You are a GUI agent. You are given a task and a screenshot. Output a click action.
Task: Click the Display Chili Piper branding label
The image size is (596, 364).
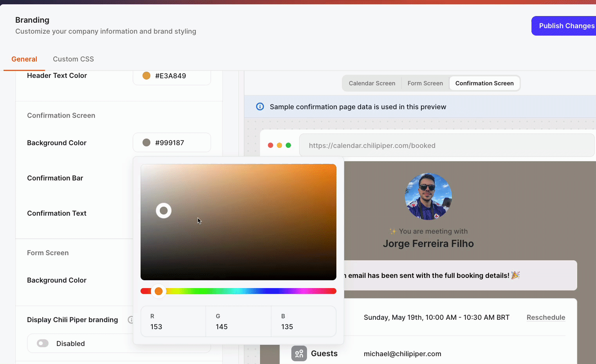pyautogui.click(x=72, y=320)
